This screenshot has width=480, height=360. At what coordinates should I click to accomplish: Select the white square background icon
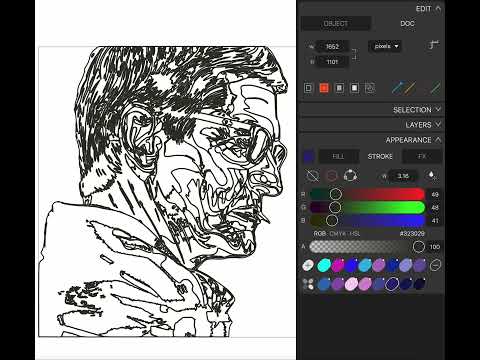point(355,88)
